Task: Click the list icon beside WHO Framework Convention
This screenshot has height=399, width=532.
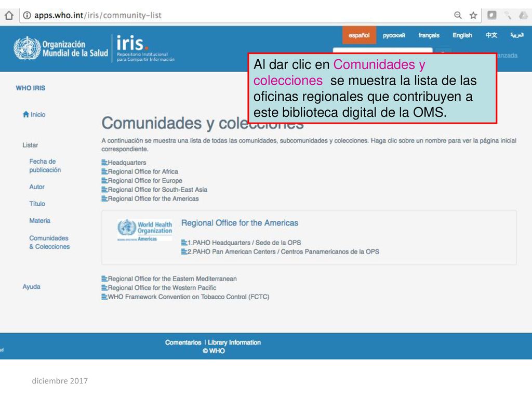Action: click(104, 297)
